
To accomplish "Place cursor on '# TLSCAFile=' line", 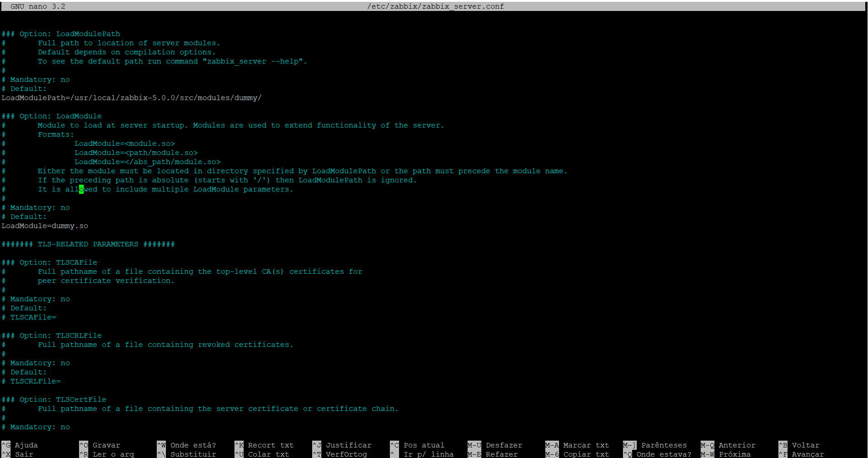I will (29, 317).
